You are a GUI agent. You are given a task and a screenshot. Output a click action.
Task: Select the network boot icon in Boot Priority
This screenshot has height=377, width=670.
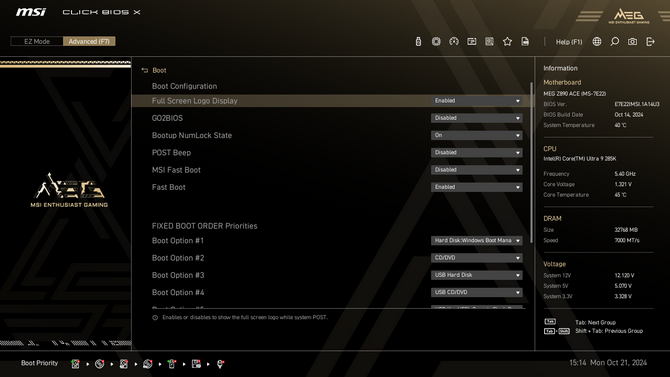pos(220,364)
